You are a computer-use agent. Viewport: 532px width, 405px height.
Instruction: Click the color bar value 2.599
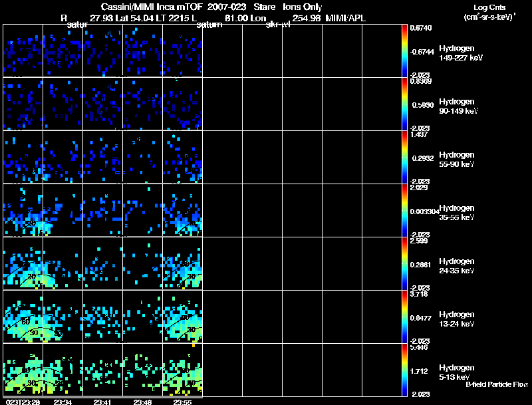[419, 241]
